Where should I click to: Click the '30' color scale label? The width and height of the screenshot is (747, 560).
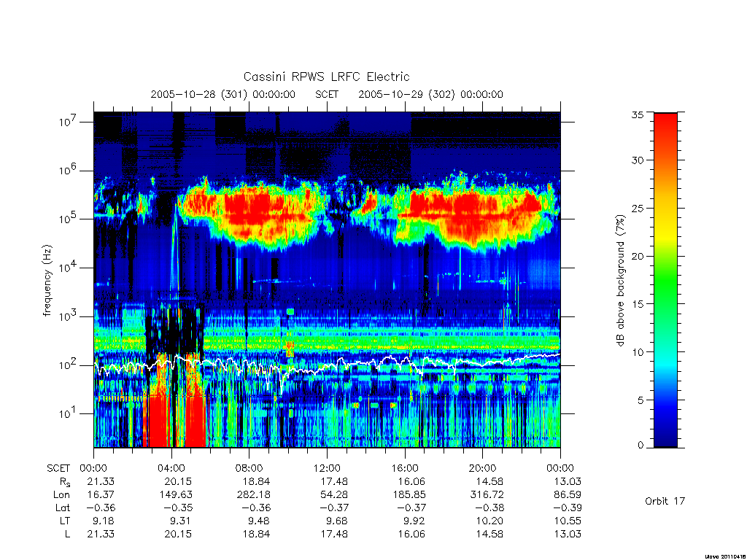point(638,160)
